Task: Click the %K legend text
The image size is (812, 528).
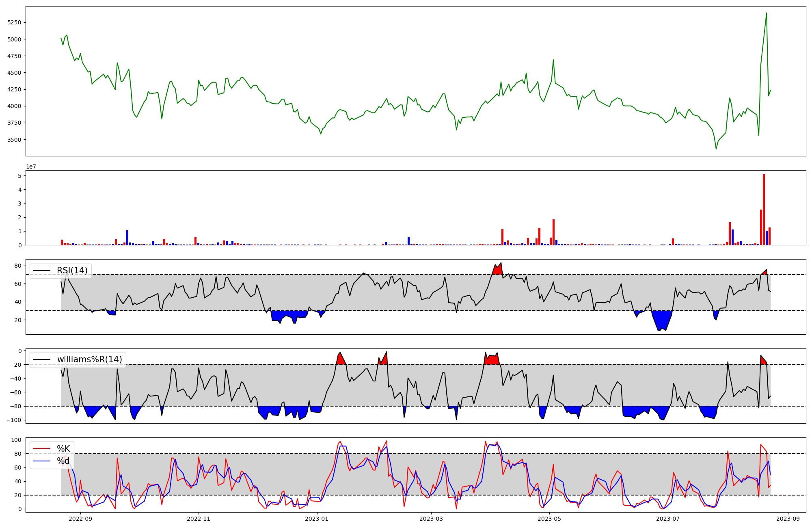Action: [x=63, y=449]
